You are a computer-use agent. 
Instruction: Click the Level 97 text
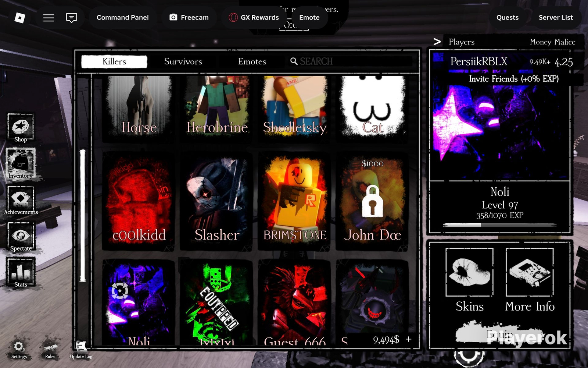point(500,205)
